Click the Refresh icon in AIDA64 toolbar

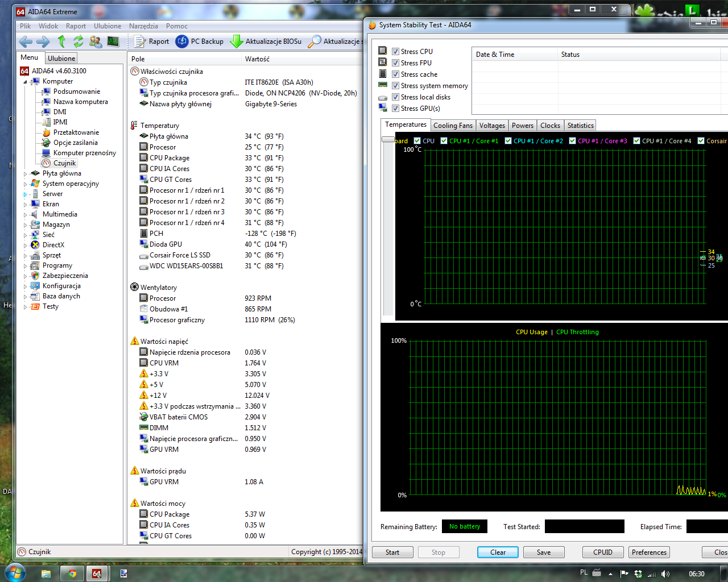[78, 41]
